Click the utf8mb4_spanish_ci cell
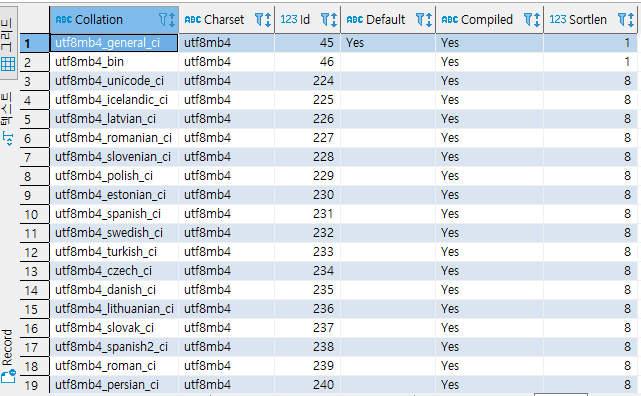 pos(114,214)
